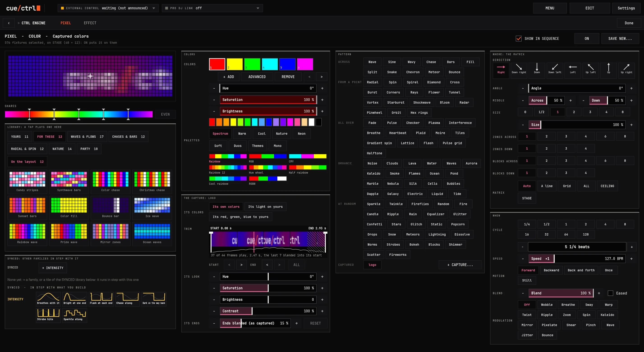
Task: Enable the Eased blend checkbox
Action: (x=610, y=293)
